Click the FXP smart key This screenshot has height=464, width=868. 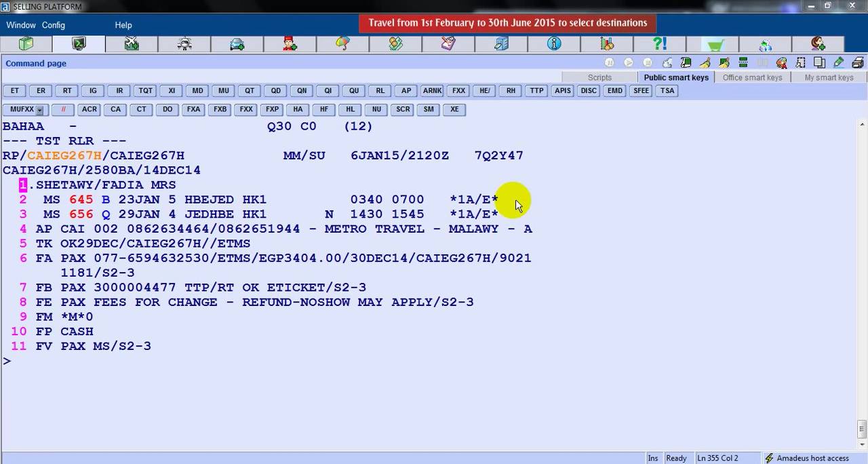coord(272,109)
